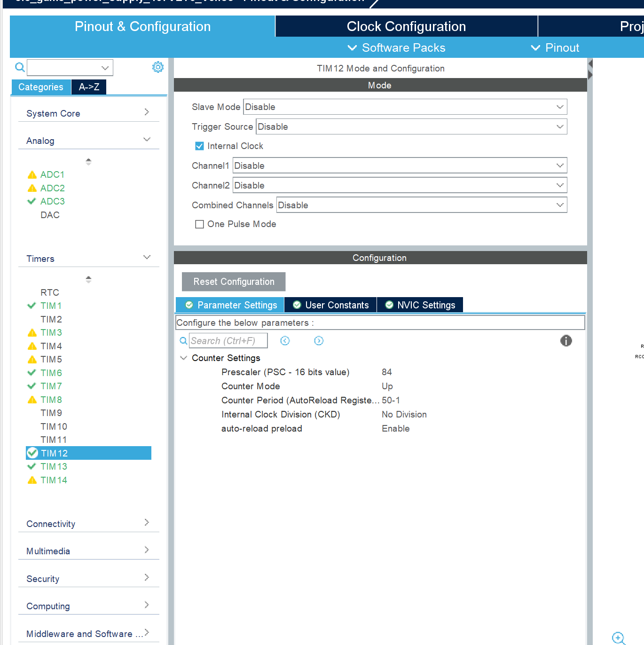Click the parameter search magnifier icon
The width and height of the screenshot is (644, 645).
pos(183,341)
